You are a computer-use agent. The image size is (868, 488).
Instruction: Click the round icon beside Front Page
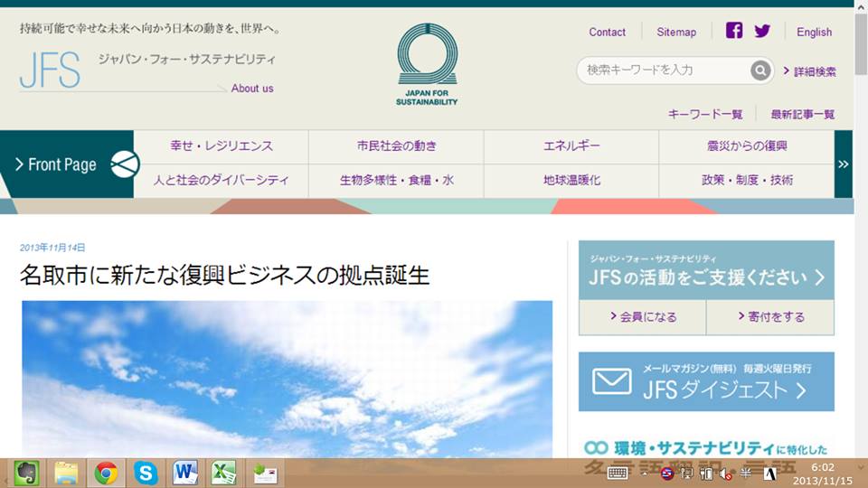pos(124,164)
